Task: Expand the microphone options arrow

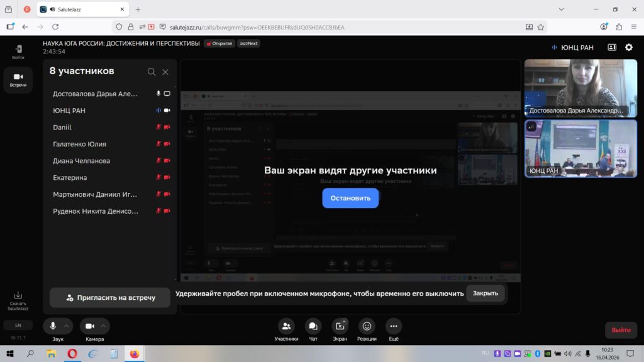Action: click(67, 326)
